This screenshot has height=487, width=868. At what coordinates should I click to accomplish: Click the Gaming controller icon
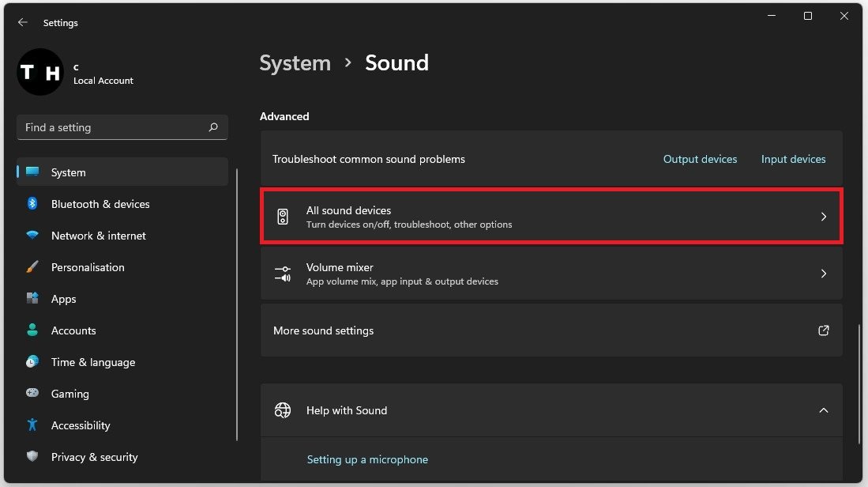pos(32,394)
